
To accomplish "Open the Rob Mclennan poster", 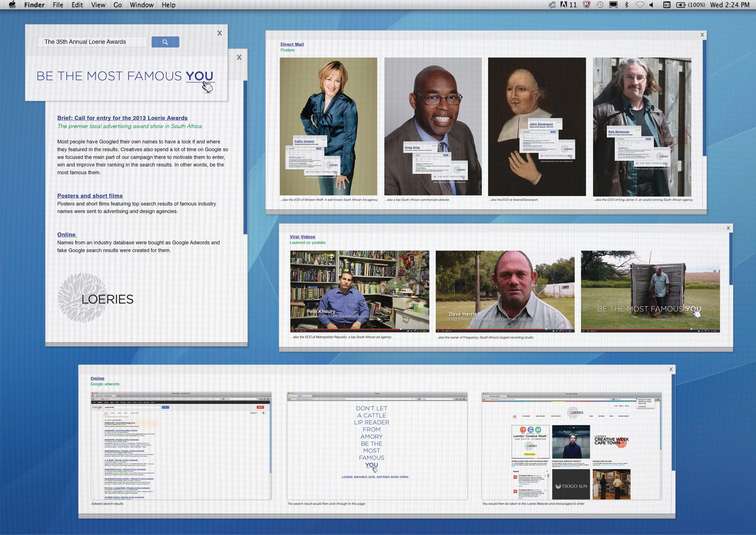I will [x=642, y=127].
